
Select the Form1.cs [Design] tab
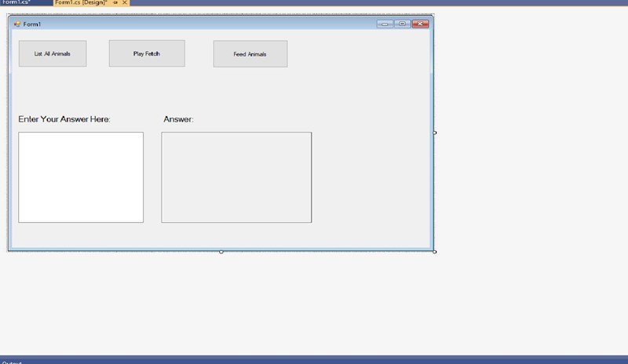click(80, 2)
